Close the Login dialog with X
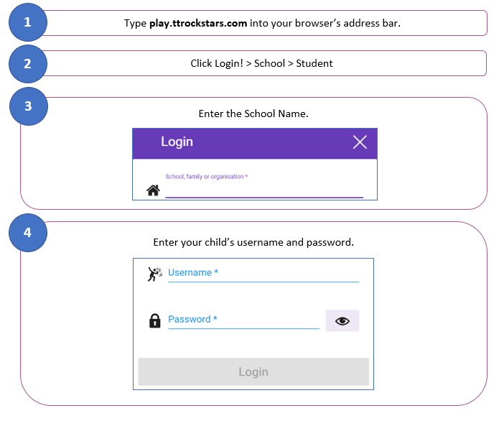Screen dimensions: 504x421 [360, 142]
